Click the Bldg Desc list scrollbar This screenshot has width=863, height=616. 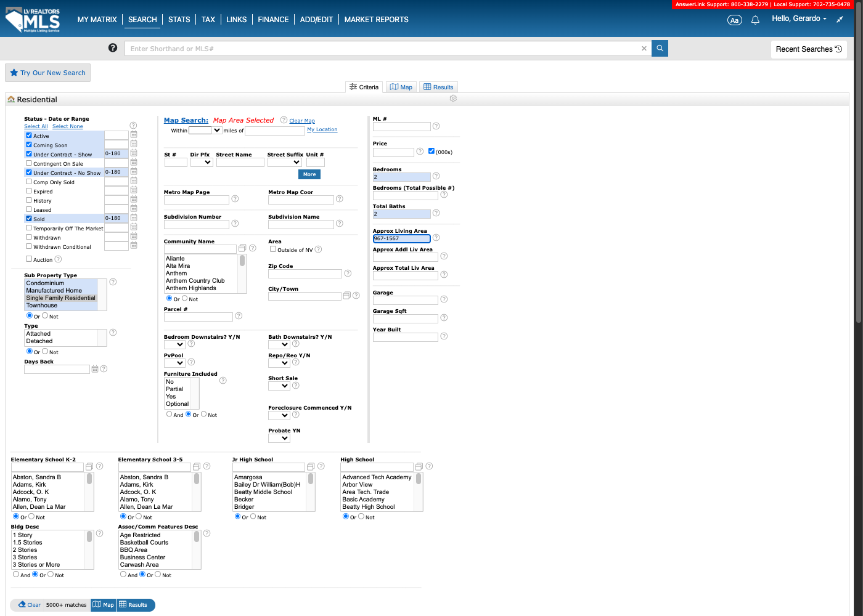(89, 549)
